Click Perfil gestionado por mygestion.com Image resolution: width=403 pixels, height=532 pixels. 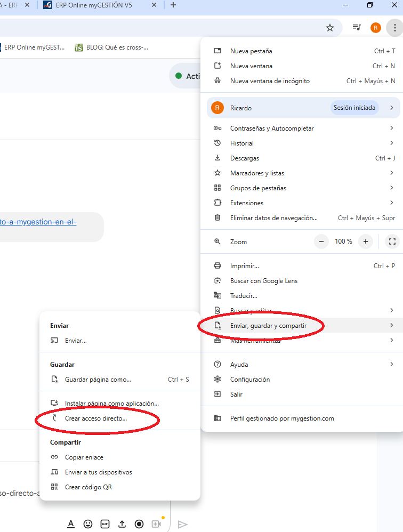tap(282, 418)
